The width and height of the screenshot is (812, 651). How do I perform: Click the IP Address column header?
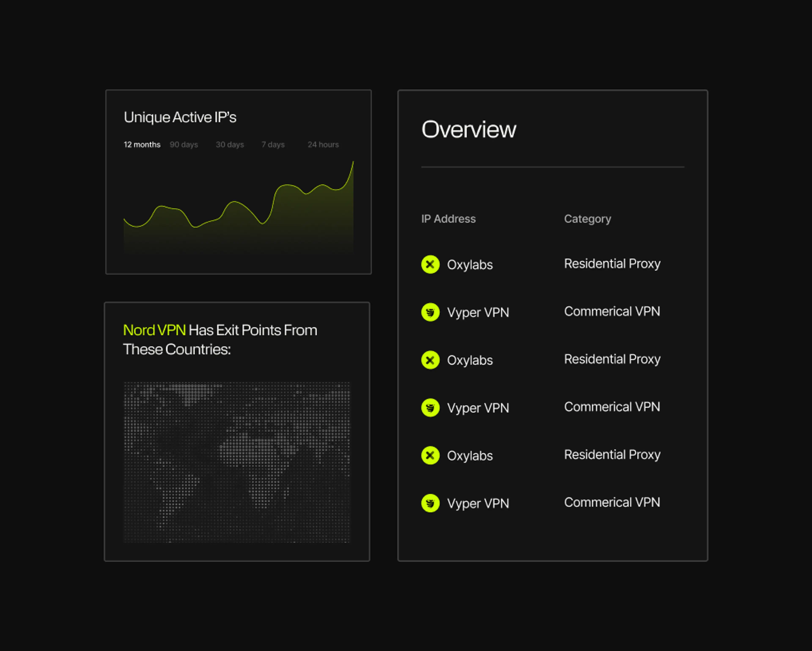click(448, 219)
